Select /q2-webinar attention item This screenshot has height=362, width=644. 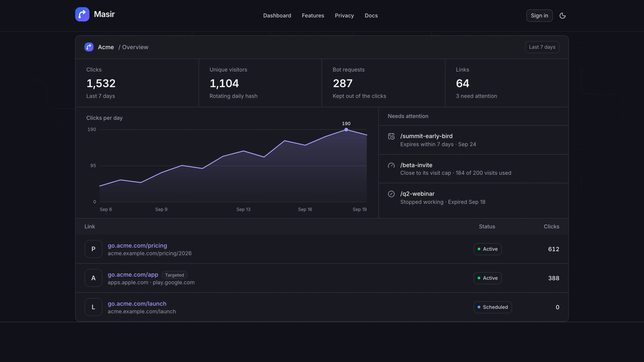tap(474, 198)
